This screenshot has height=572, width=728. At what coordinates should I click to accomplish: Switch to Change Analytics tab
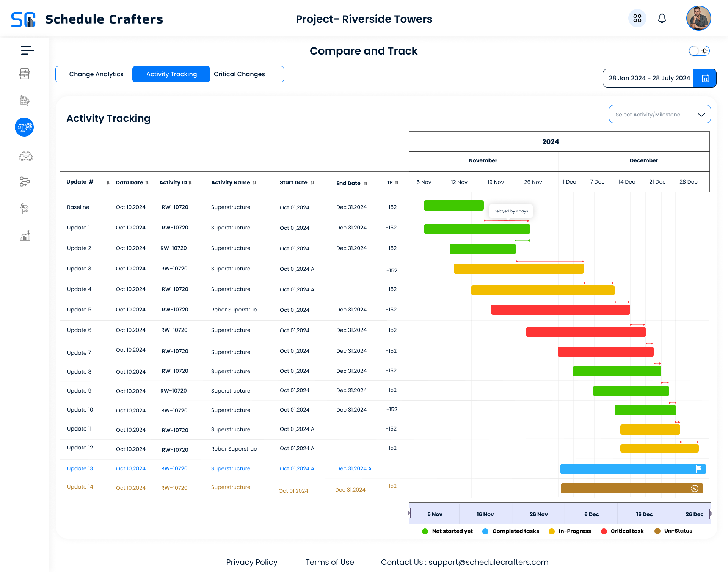[96, 74]
